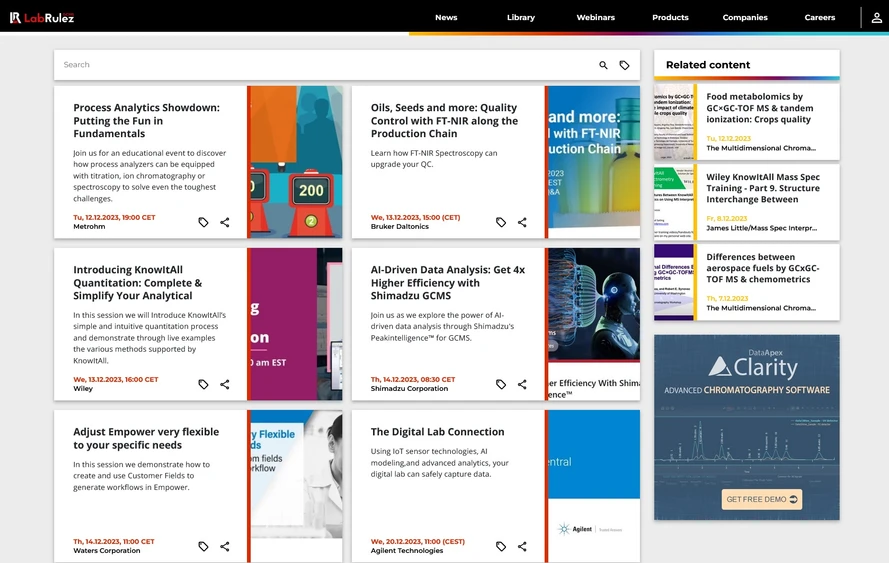Open Differences between aerospace fuels item
The height and width of the screenshot is (563, 889).
[763, 268]
